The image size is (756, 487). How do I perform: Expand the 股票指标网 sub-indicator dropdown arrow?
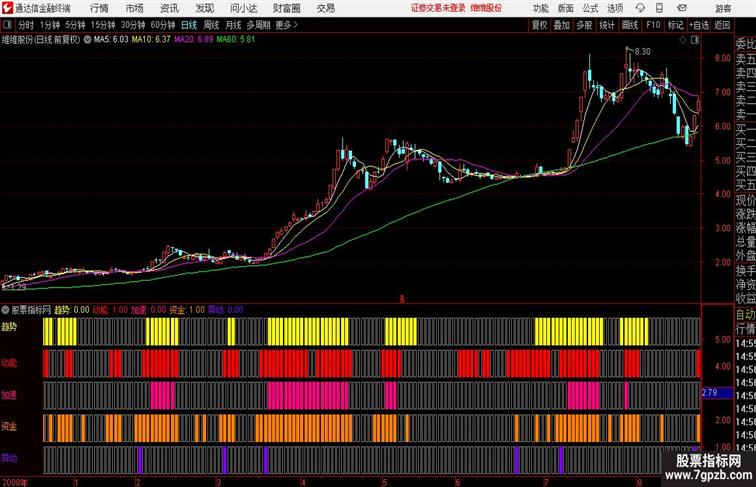pyautogui.click(x=5, y=310)
